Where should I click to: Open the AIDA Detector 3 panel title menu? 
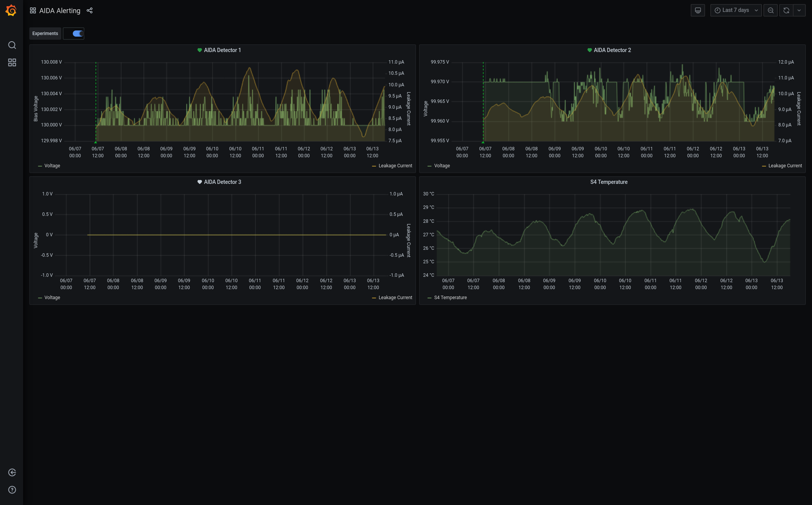[x=222, y=182]
